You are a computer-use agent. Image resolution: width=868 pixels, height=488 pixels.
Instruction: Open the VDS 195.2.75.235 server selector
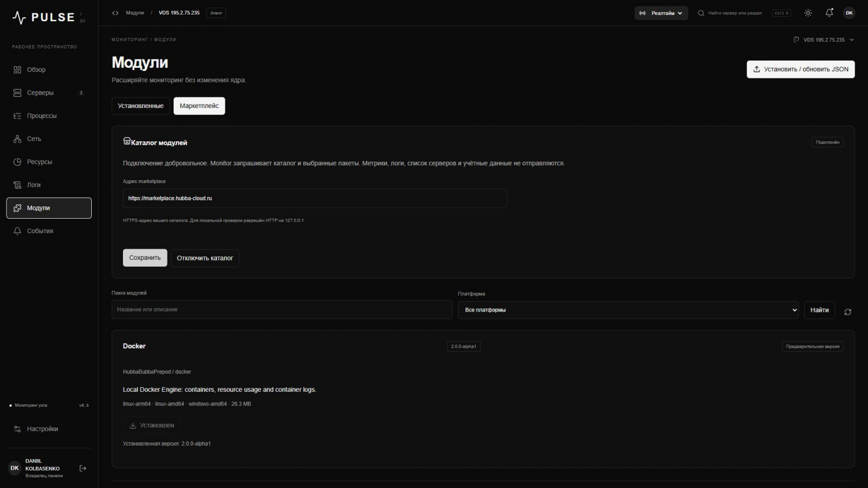coord(823,40)
